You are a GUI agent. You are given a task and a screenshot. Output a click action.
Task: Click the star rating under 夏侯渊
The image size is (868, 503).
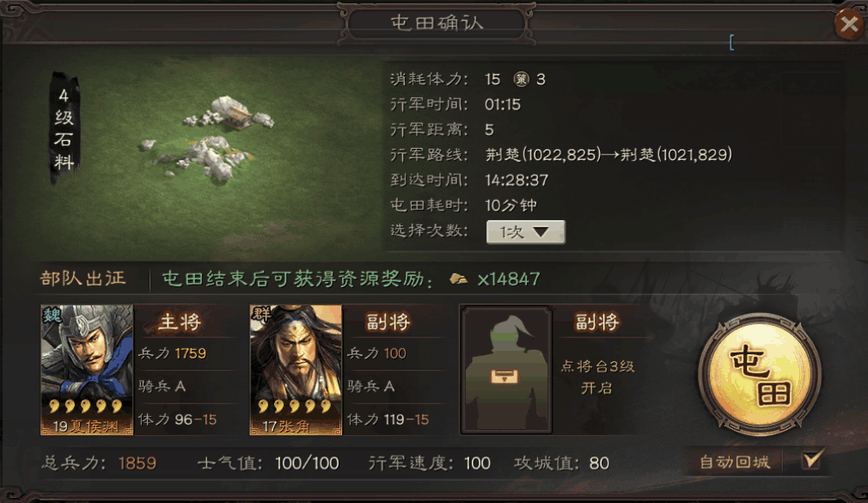[85, 407]
